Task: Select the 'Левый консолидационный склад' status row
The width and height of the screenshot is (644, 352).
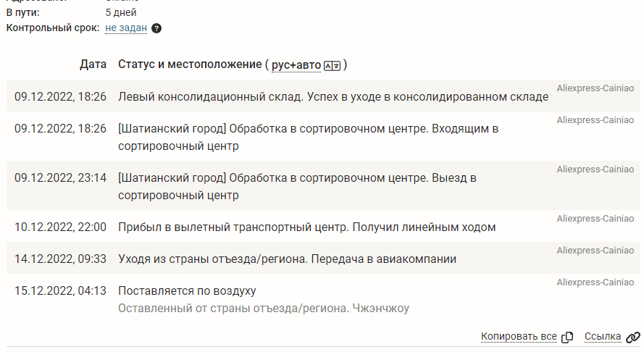Action: coord(333,96)
